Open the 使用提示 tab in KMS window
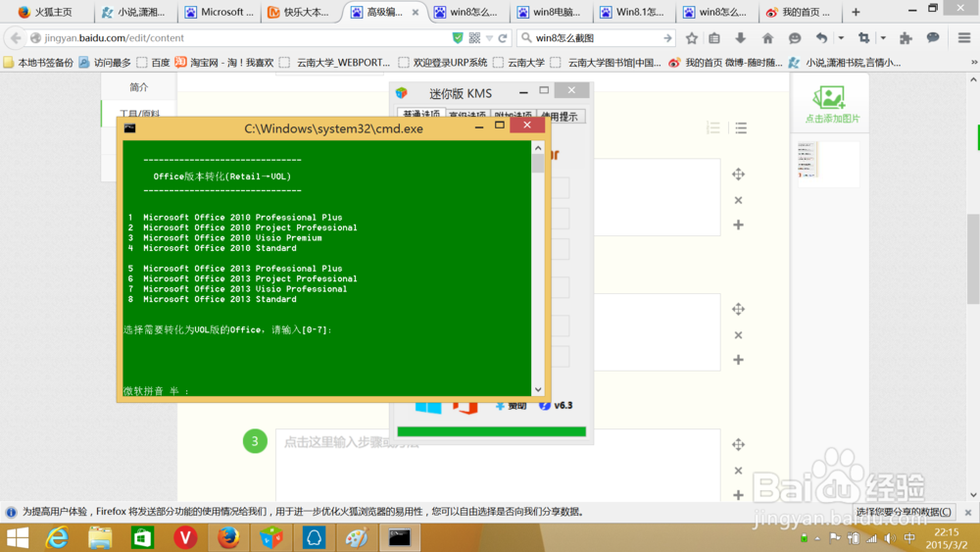980x552 pixels. [560, 117]
